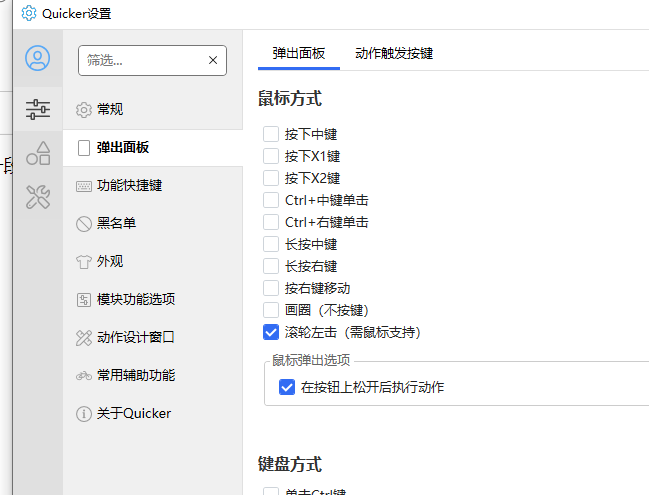Viewport: 649px width, 495px height.
Task: Open the 模块功能选项 page
Action: click(153, 300)
